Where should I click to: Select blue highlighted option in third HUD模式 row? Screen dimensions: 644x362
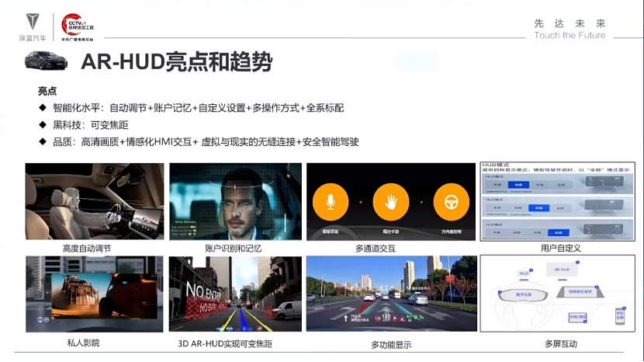click(x=559, y=232)
